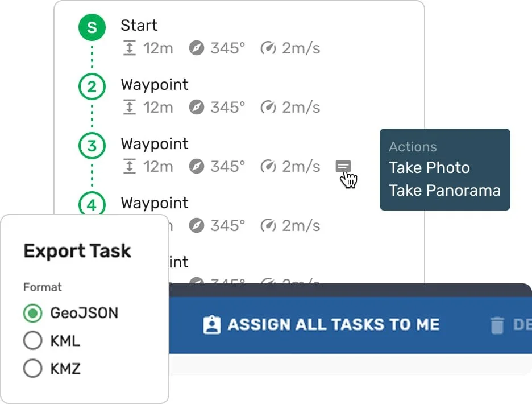532x404 pixels.
Task: Click the green Start waypoint S marker
Action: [x=92, y=27]
